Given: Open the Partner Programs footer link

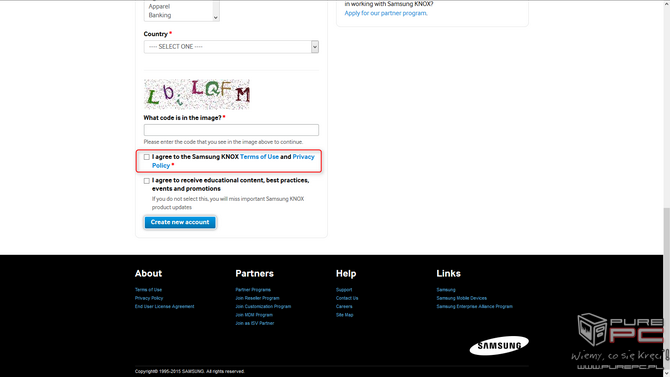Looking at the screenshot, I should point(253,290).
